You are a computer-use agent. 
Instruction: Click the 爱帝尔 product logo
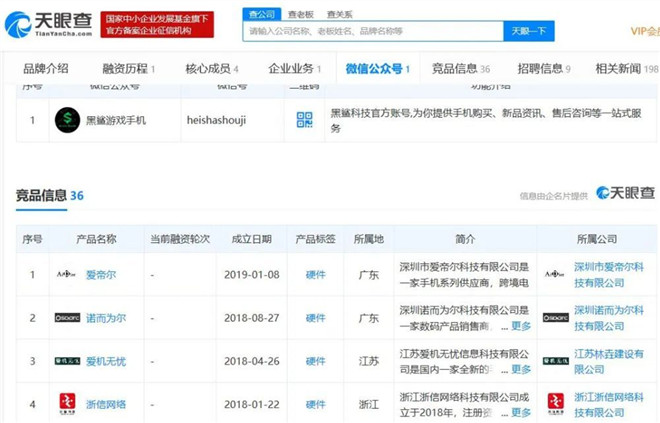(x=67, y=274)
